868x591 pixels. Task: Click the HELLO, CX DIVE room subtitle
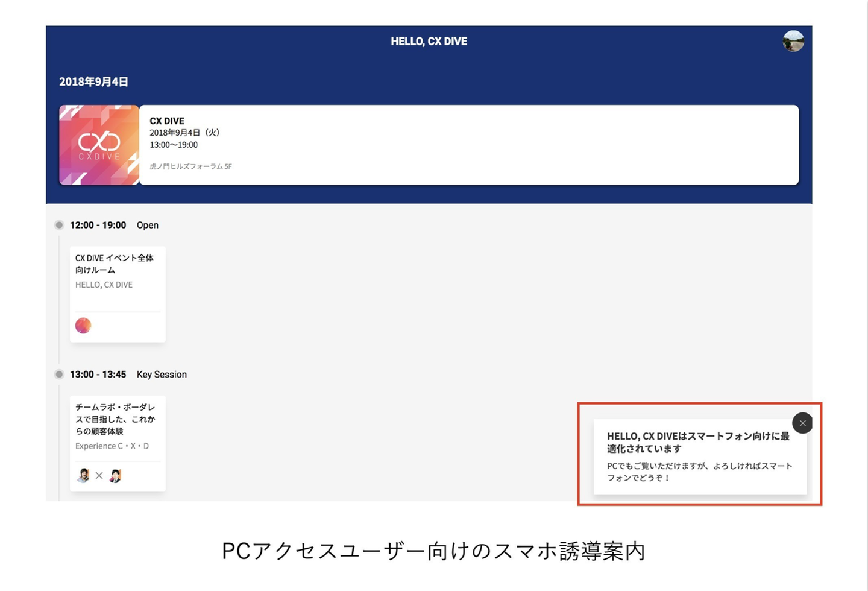(104, 285)
